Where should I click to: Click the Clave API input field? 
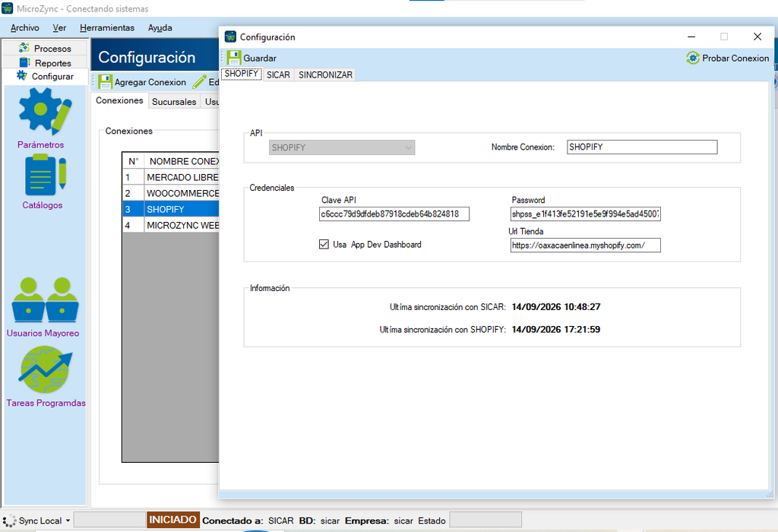(394, 214)
